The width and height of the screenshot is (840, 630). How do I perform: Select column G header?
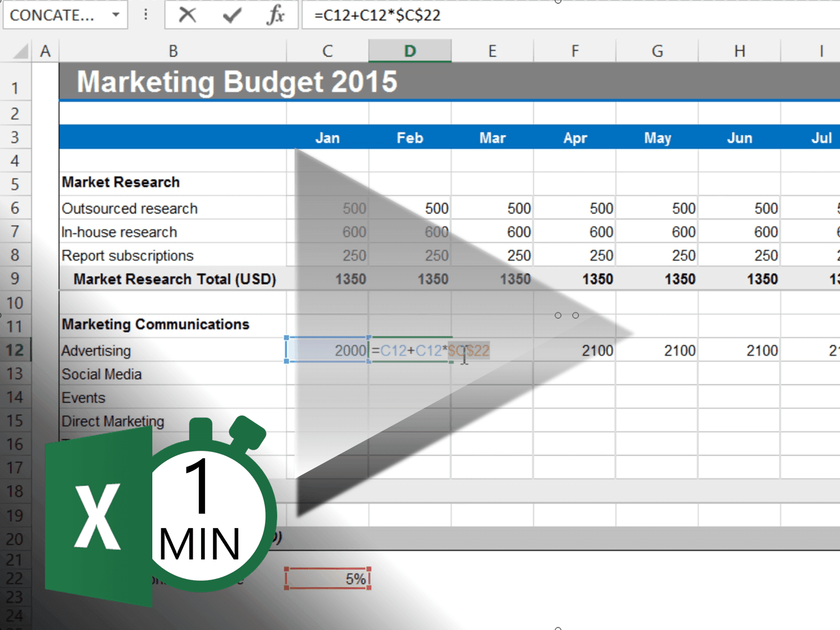pos(657,52)
